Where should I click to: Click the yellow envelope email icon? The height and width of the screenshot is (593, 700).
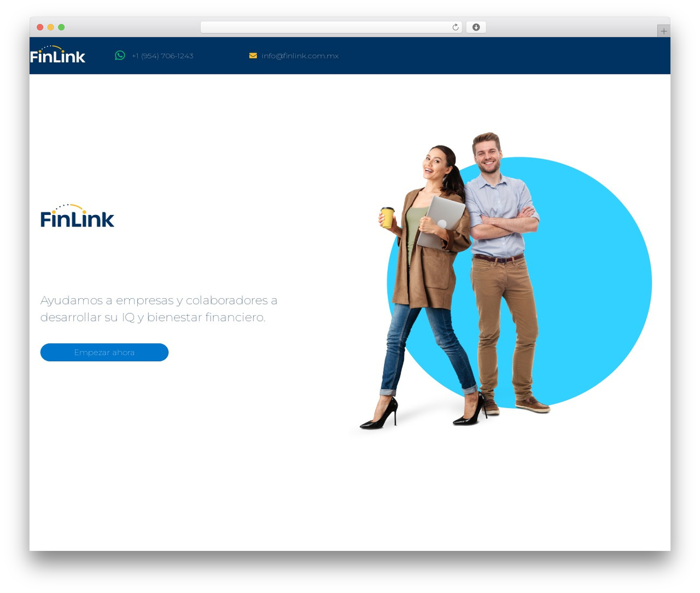coord(253,56)
